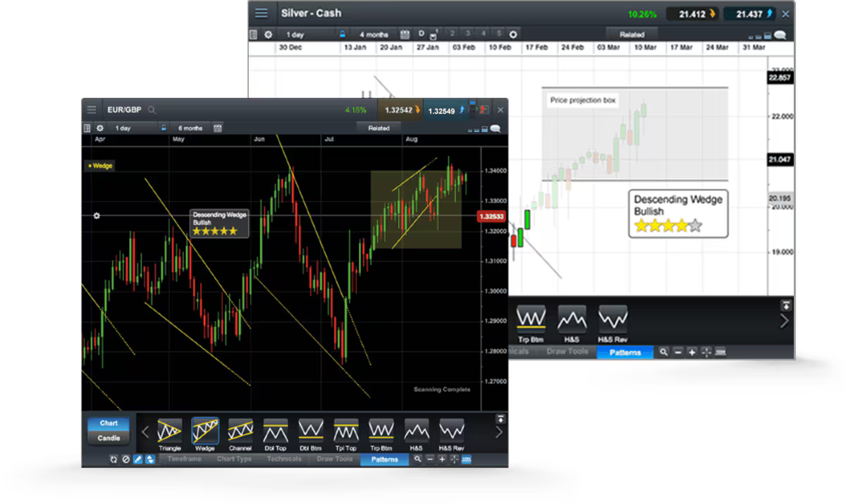Select the Wedge pattern icon

(x=204, y=431)
